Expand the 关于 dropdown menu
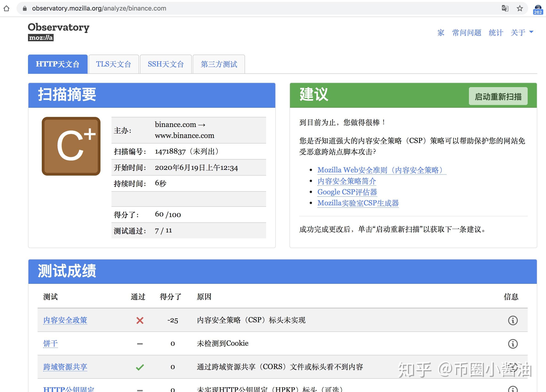 pos(522,33)
